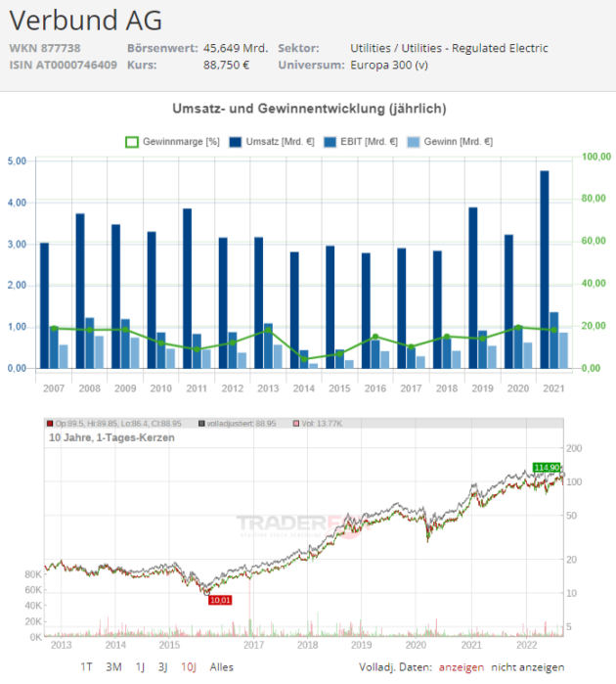Click the 2021 Umsatz bar
616x684 pixels.
pos(545,269)
